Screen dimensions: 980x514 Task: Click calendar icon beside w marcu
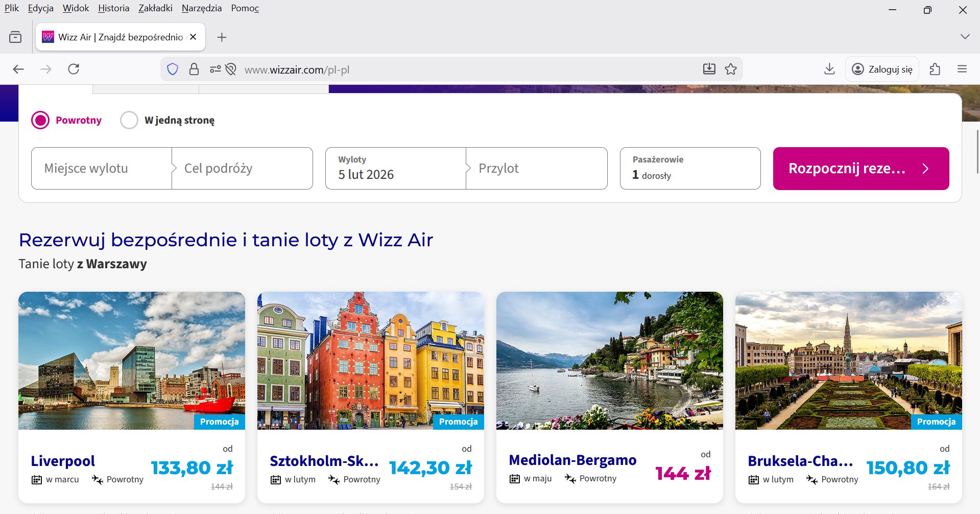(x=37, y=480)
